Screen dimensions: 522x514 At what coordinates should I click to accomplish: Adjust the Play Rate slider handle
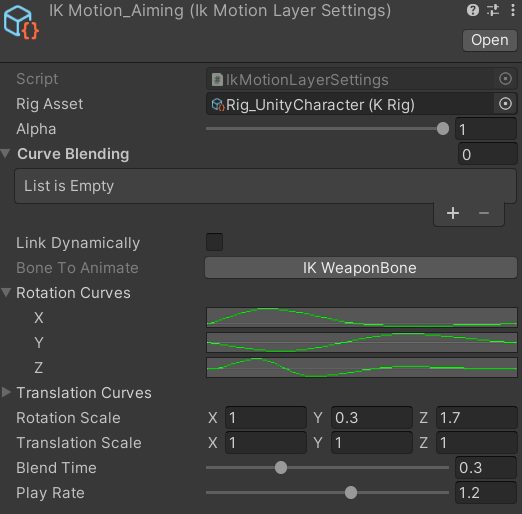pos(351,492)
